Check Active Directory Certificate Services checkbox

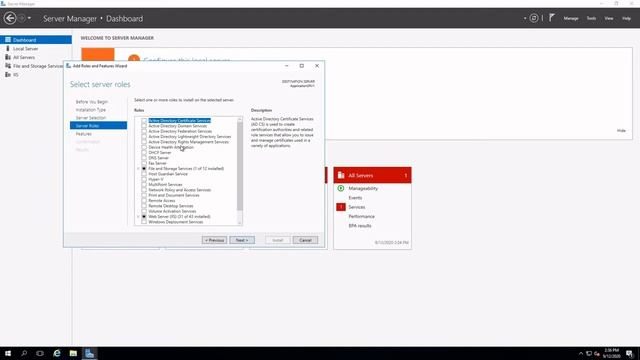click(x=144, y=121)
